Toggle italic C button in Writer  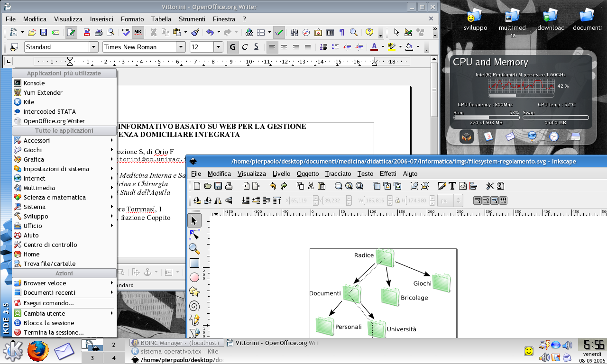pyautogui.click(x=245, y=47)
